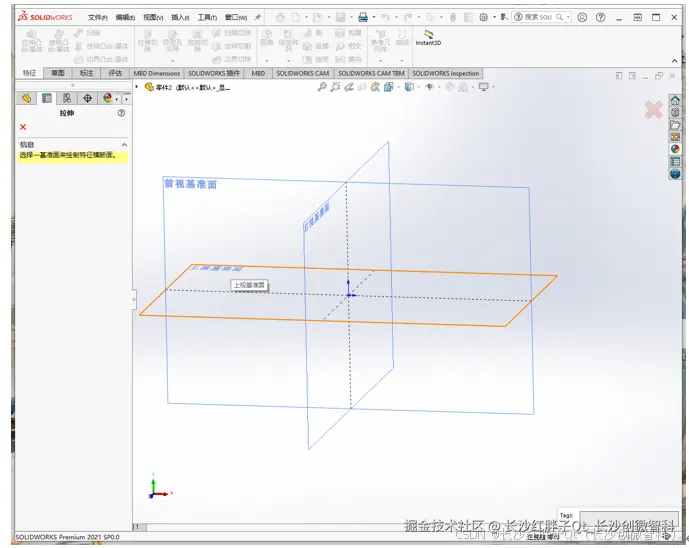Switch to SOLIDWORKS 插件 tab
The height and width of the screenshot is (548, 689).
tap(214, 73)
